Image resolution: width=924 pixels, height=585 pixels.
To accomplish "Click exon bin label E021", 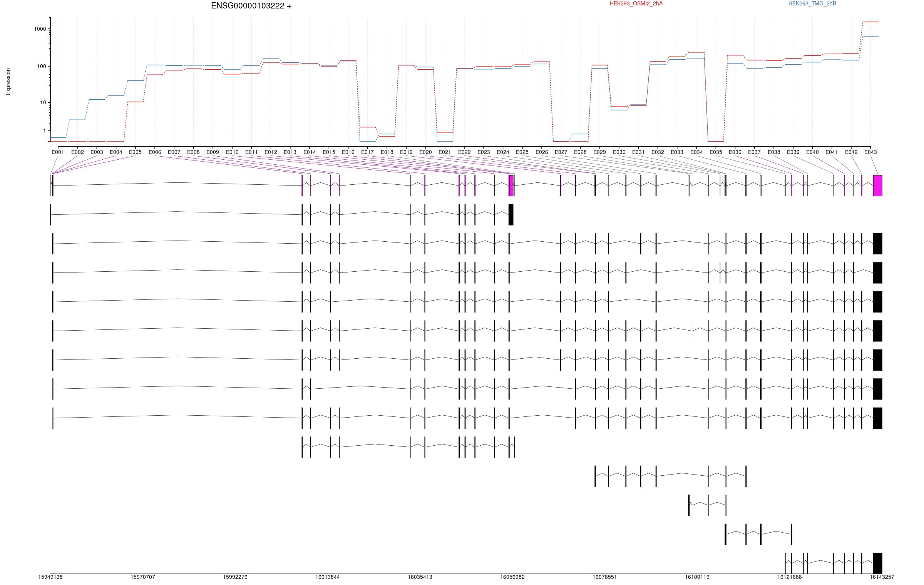I will tap(445, 152).
